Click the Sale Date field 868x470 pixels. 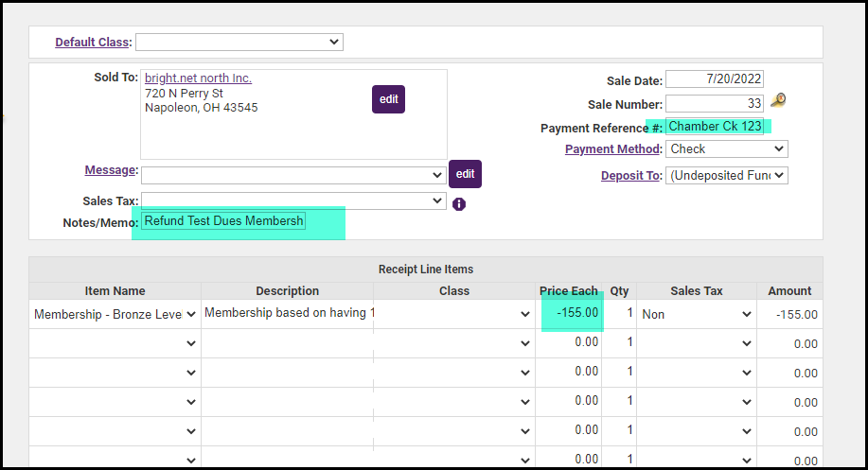point(714,79)
